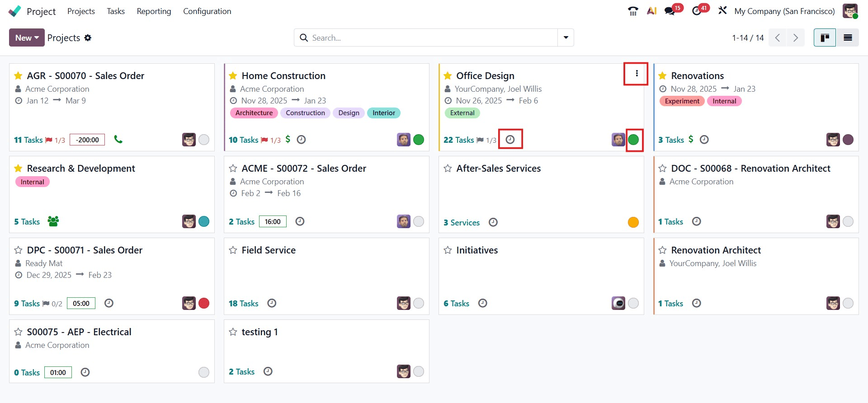This screenshot has width=868, height=403.
Task: Change green status dot on Home Construction
Action: pos(419,140)
